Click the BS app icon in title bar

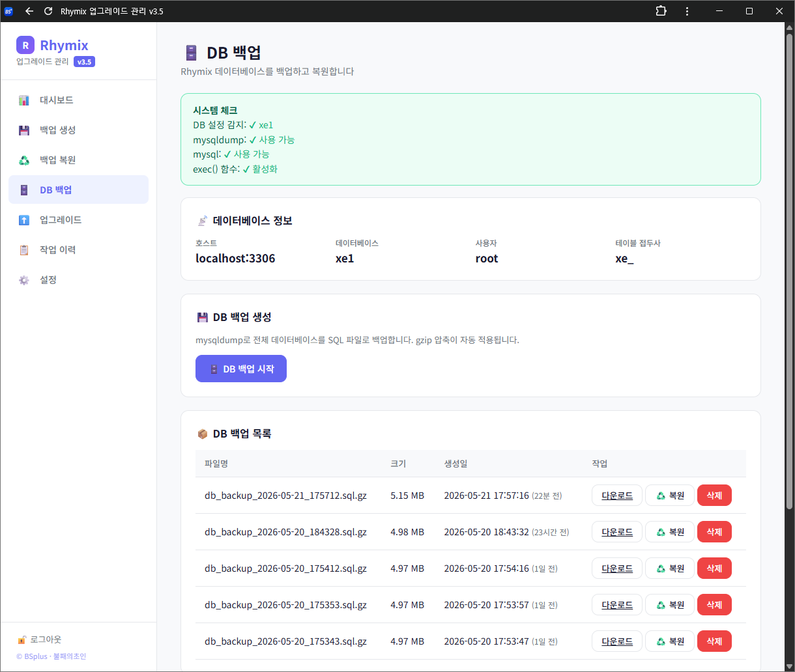coord(8,11)
